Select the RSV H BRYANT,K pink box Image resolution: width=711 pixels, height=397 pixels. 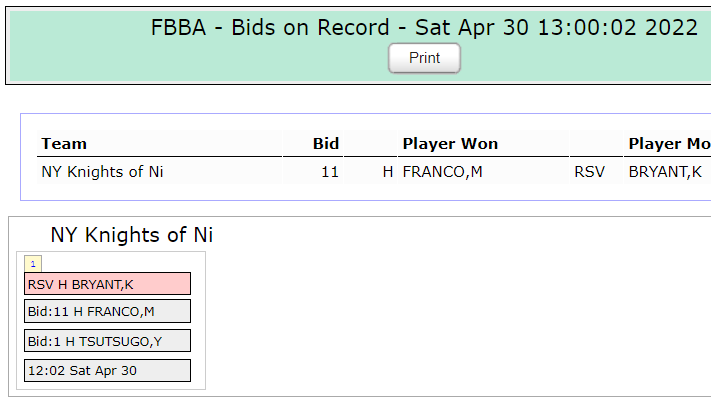107,284
